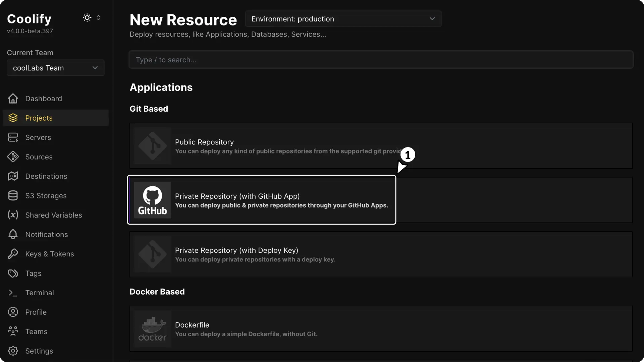Toggle the light/dark theme sun icon
The width and height of the screenshot is (644, 362).
click(87, 18)
